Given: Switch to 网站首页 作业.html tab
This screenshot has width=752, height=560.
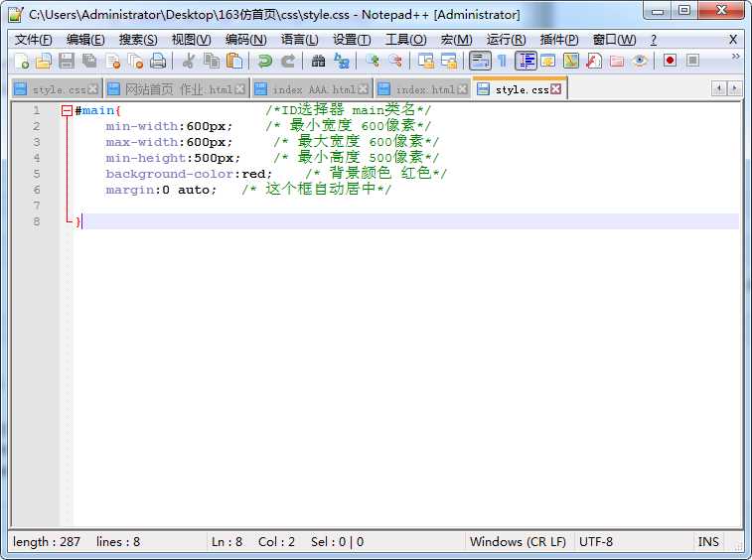Looking at the screenshot, I should (x=176, y=89).
